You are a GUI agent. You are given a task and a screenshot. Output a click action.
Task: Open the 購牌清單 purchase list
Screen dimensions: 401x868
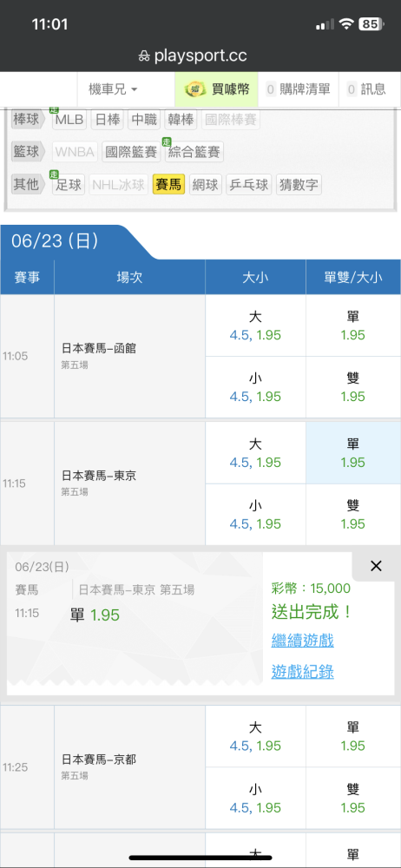[x=298, y=89]
